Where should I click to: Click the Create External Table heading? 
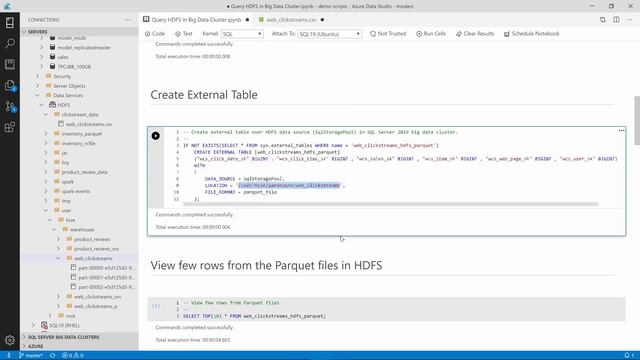click(204, 95)
